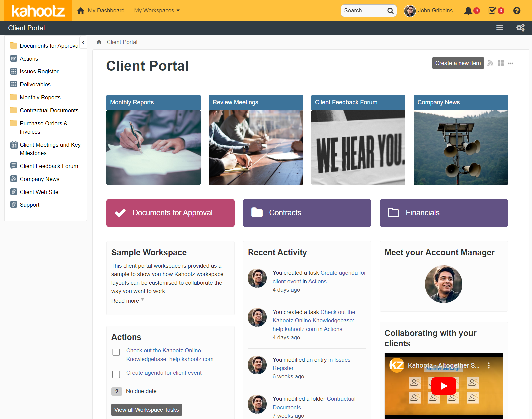
Task: Open Contractual Documents link in Recent Activity
Action: click(x=314, y=403)
